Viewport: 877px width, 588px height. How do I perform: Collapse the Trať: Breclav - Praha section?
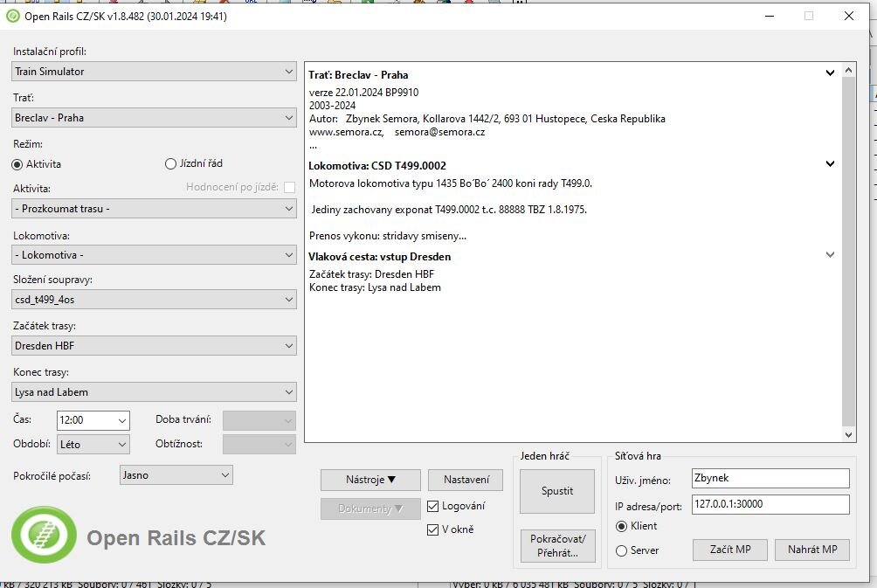(x=830, y=73)
